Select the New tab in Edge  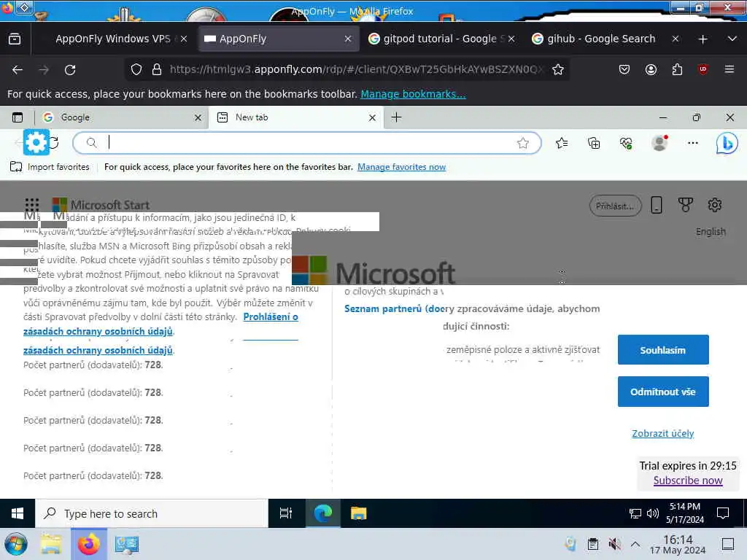pyautogui.click(x=295, y=117)
